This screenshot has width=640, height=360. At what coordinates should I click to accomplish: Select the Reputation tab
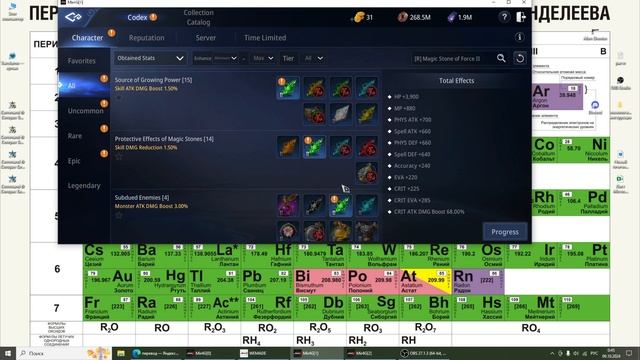[x=147, y=38]
